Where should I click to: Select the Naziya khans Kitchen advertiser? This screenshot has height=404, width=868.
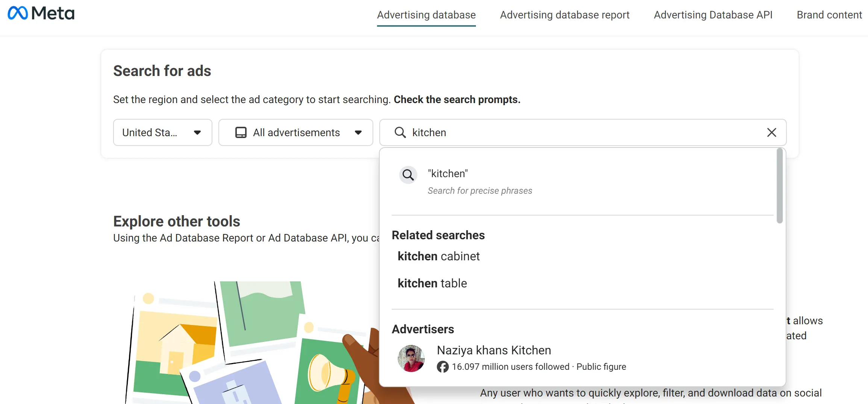(x=582, y=358)
